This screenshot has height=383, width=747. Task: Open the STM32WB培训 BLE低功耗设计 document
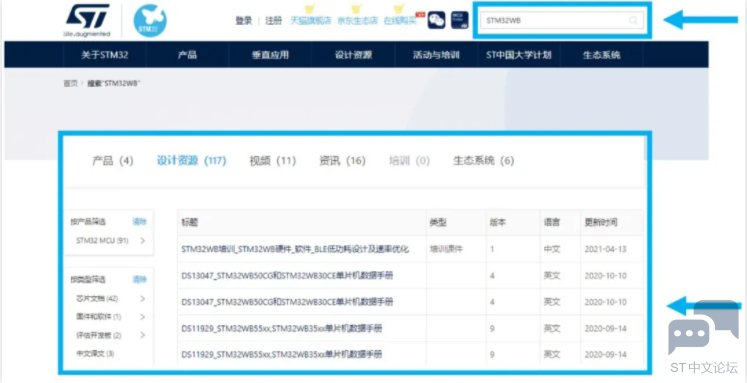tap(295, 249)
